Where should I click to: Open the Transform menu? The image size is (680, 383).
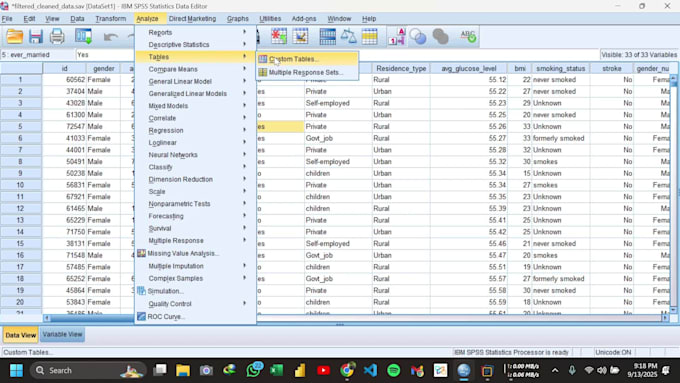(111, 19)
